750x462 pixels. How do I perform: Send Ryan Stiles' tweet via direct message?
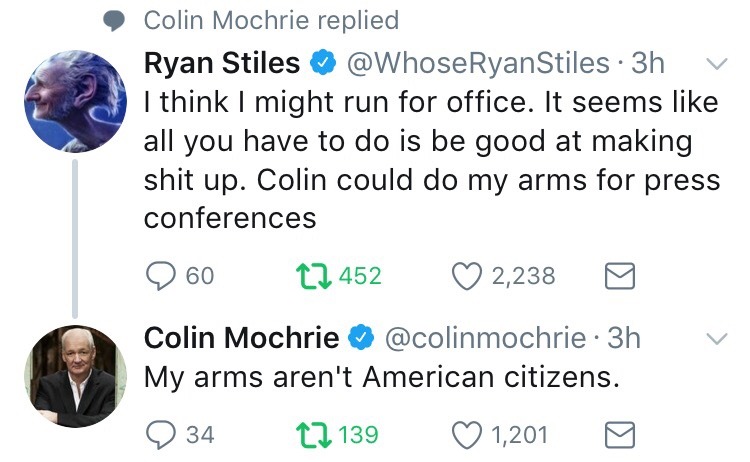point(621,275)
